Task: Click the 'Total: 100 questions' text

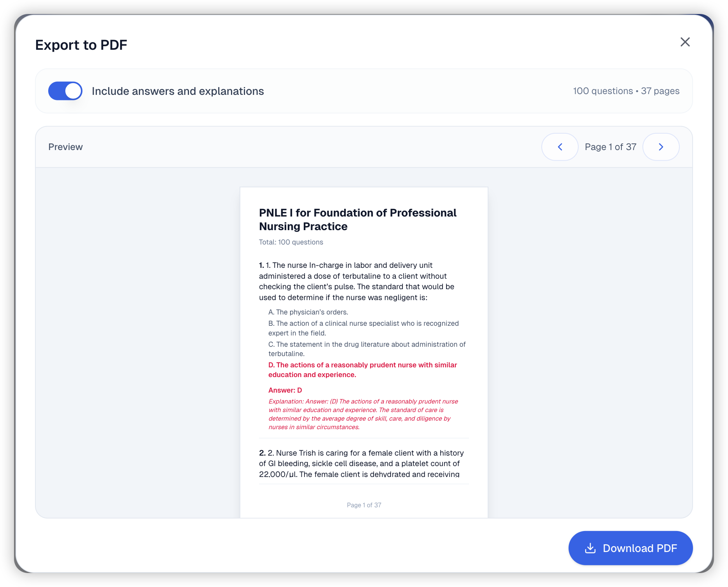Action: click(291, 242)
